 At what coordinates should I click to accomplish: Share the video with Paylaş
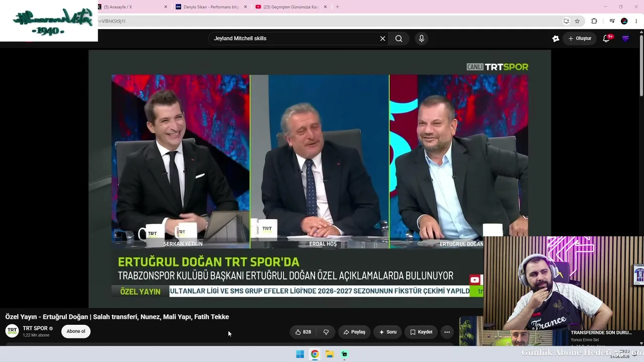pyautogui.click(x=354, y=332)
